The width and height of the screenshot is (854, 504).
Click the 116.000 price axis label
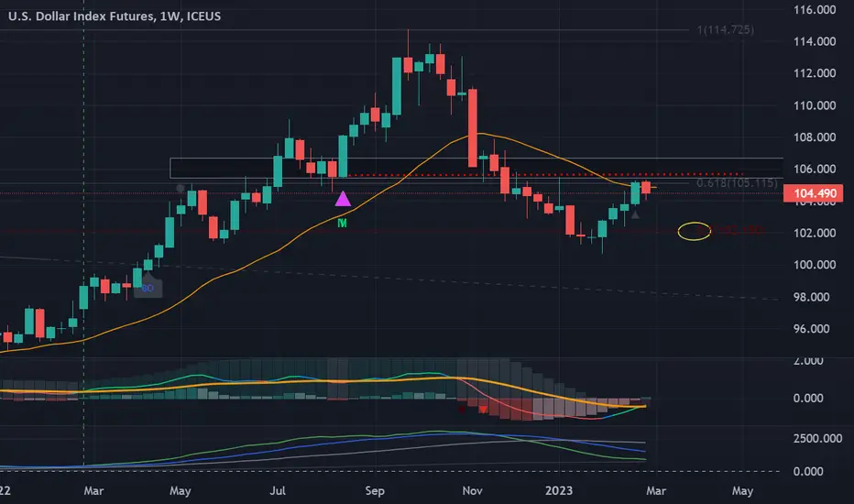[x=815, y=10]
